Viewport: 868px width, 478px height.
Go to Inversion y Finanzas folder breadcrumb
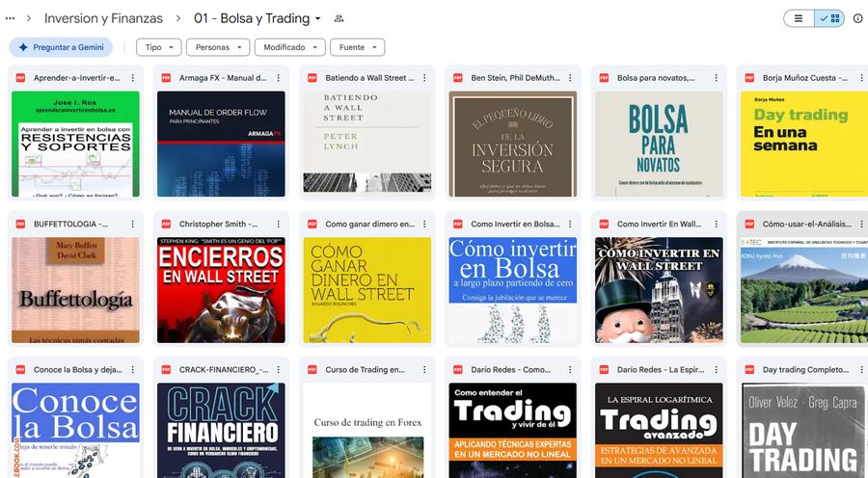103,18
